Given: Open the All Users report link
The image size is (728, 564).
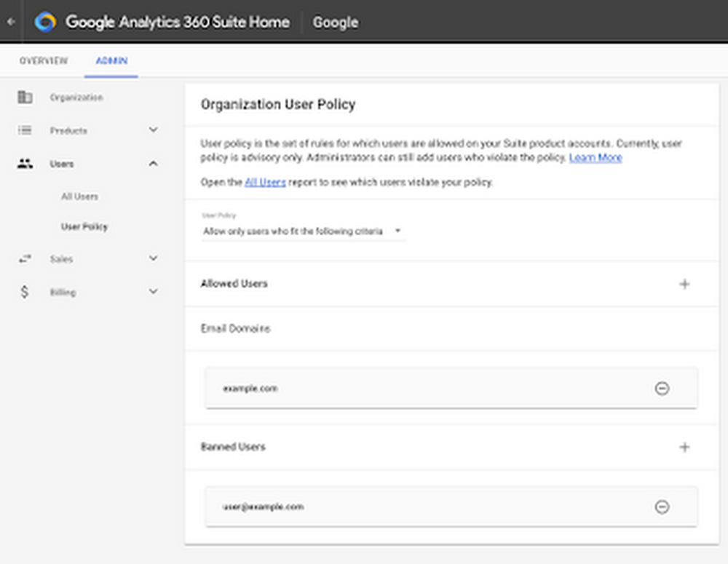Looking at the screenshot, I should tap(265, 183).
